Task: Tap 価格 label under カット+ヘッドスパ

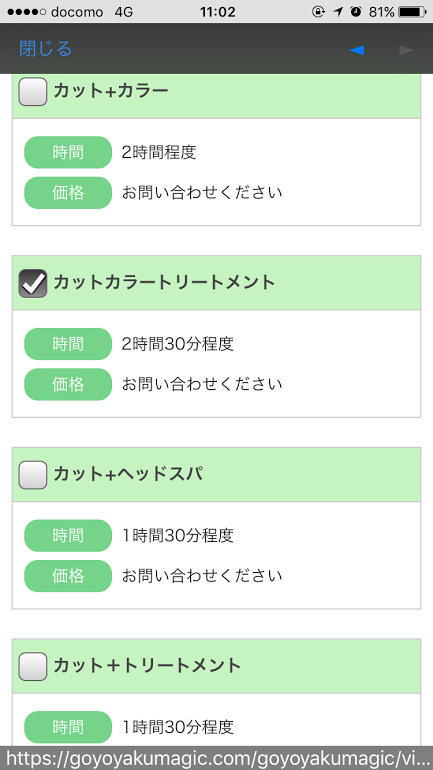Action: pyautogui.click(x=68, y=576)
